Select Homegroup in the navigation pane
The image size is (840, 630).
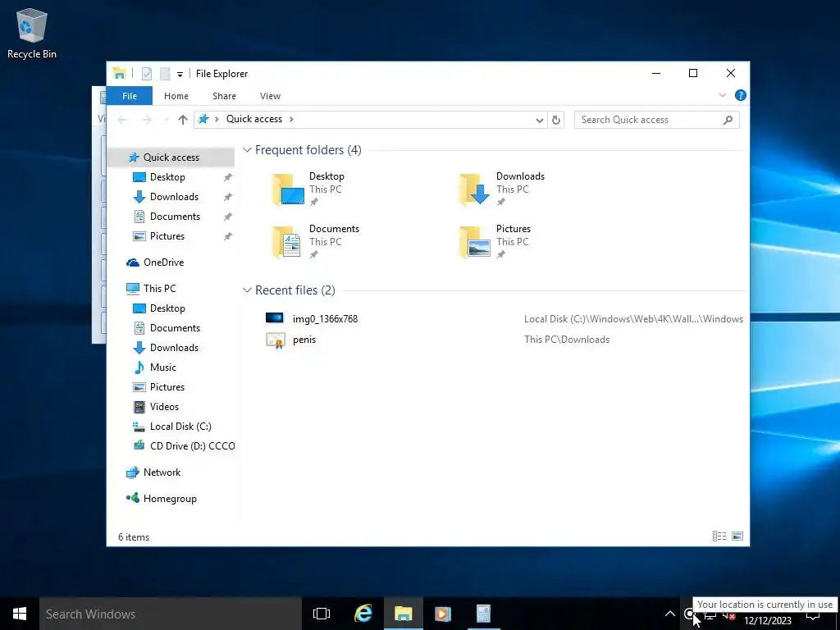[x=170, y=499]
